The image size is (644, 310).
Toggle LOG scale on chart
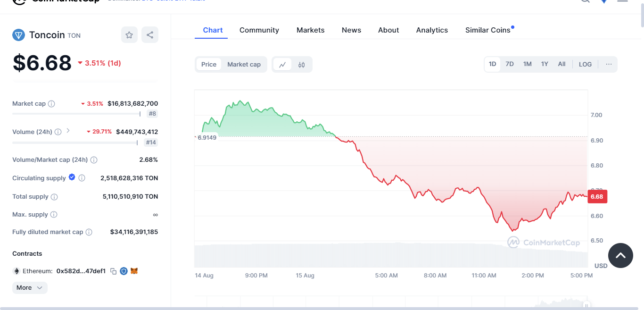(x=585, y=64)
